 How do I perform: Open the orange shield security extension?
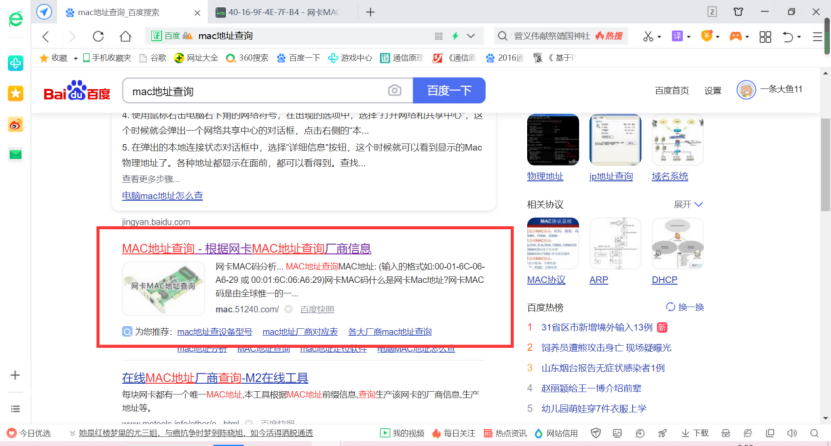coord(706,36)
